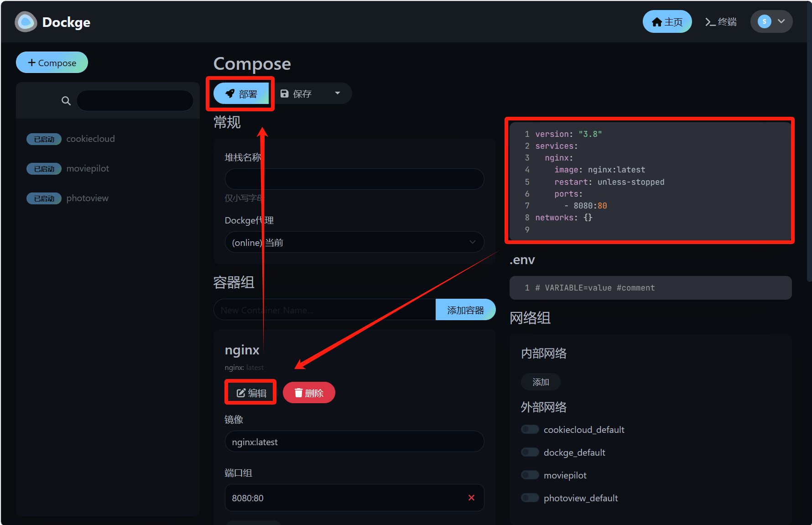812x525 pixels.
Task: Click the 已启动 badge of cookiecloud
Action: (44, 139)
